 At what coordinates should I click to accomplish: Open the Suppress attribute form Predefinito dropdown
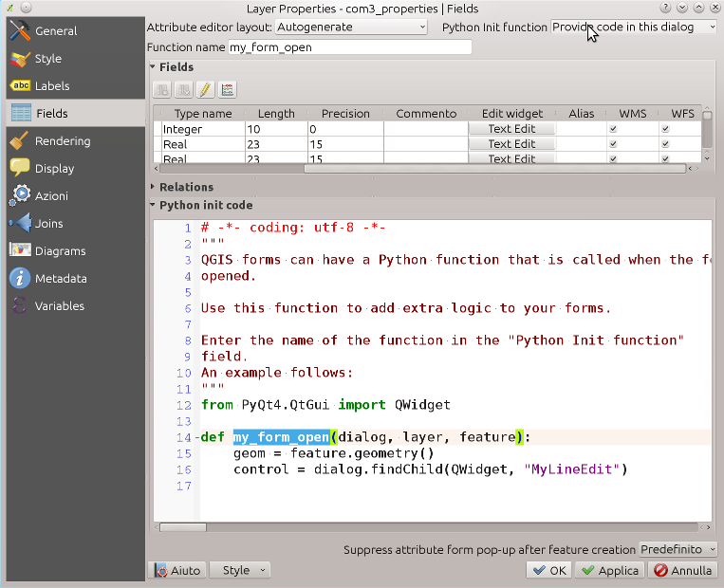pyautogui.click(x=678, y=549)
